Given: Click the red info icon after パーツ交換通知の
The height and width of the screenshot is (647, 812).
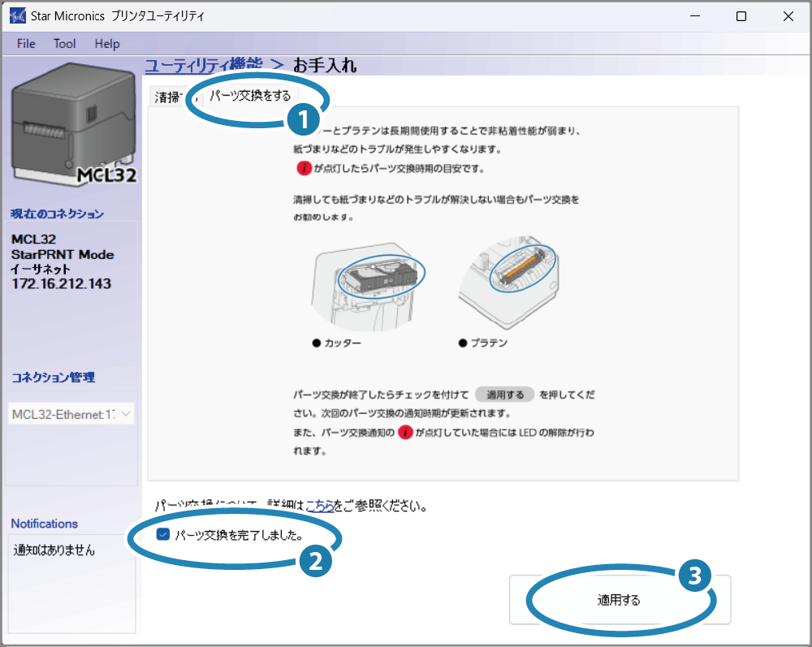Looking at the screenshot, I should coord(405,432).
